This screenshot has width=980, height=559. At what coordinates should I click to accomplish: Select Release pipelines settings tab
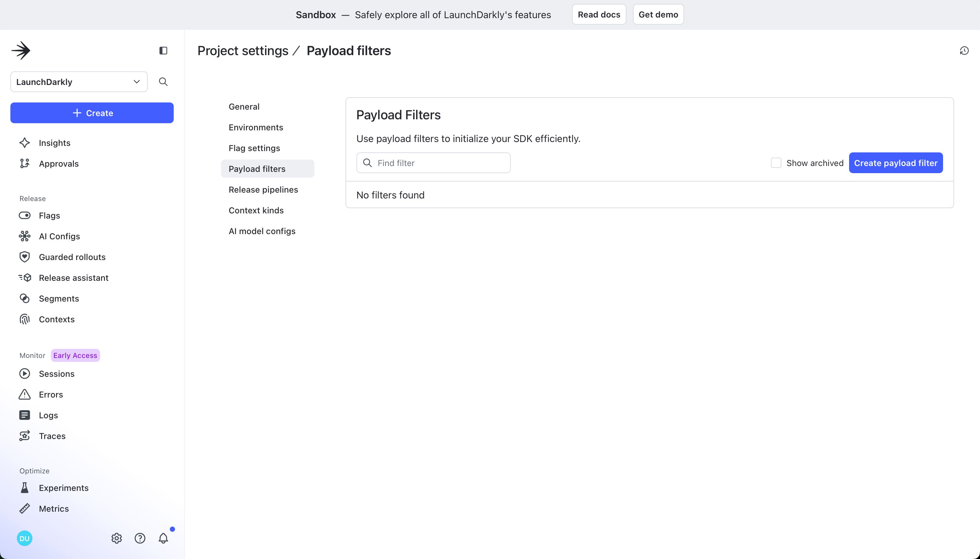pyautogui.click(x=267, y=189)
